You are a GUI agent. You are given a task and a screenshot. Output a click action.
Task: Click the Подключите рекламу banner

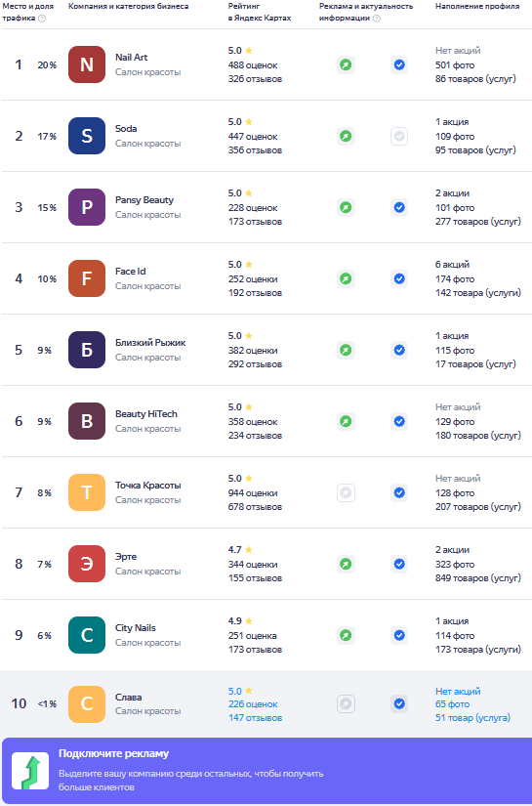[x=266, y=771]
